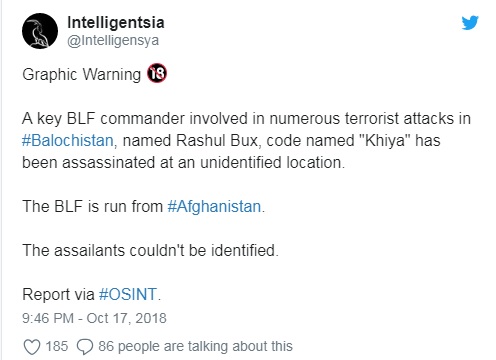Open the #Afghanistan hashtag link
The width and height of the screenshot is (496, 360).
214,206
